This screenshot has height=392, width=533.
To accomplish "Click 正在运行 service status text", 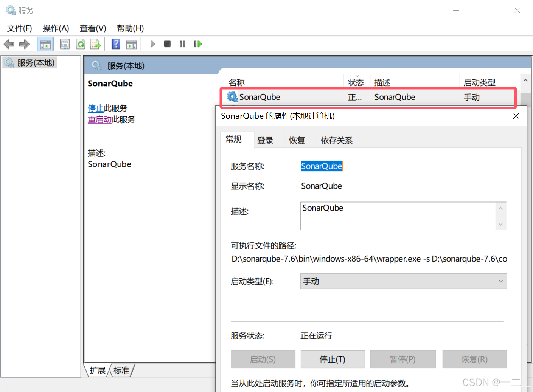I will click(x=316, y=336).
